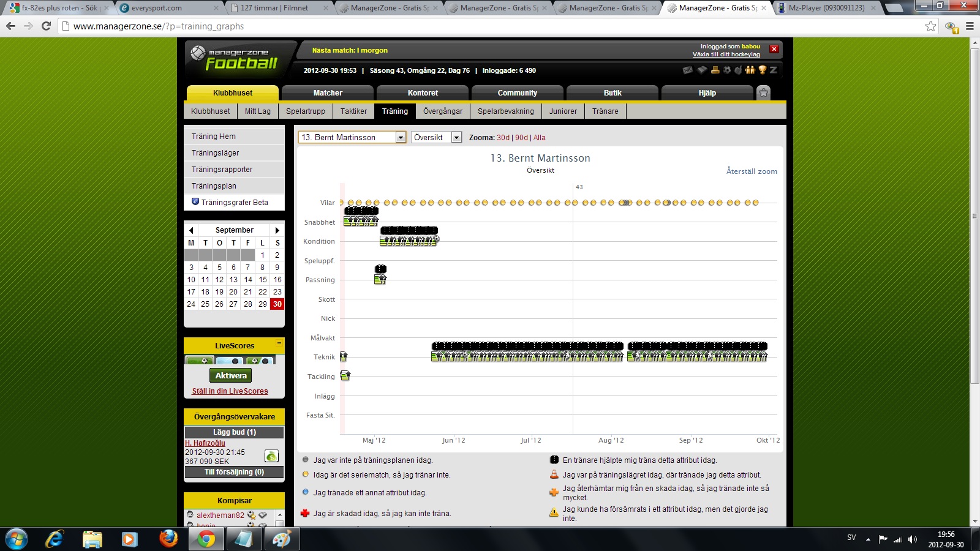This screenshot has width=980, height=551.
Task: Collapse the LiveScores panel minus button
Action: coord(279,343)
